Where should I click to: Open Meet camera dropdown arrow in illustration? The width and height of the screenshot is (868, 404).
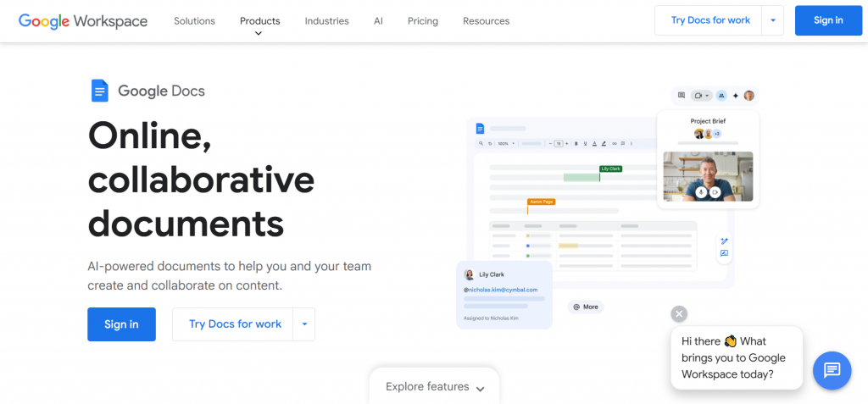(x=707, y=96)
